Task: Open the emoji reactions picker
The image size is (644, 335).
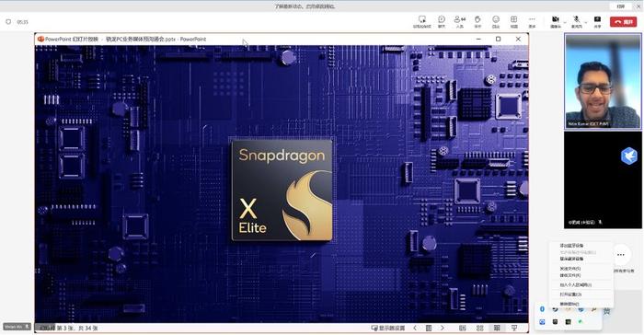Action: coord(496,21)
